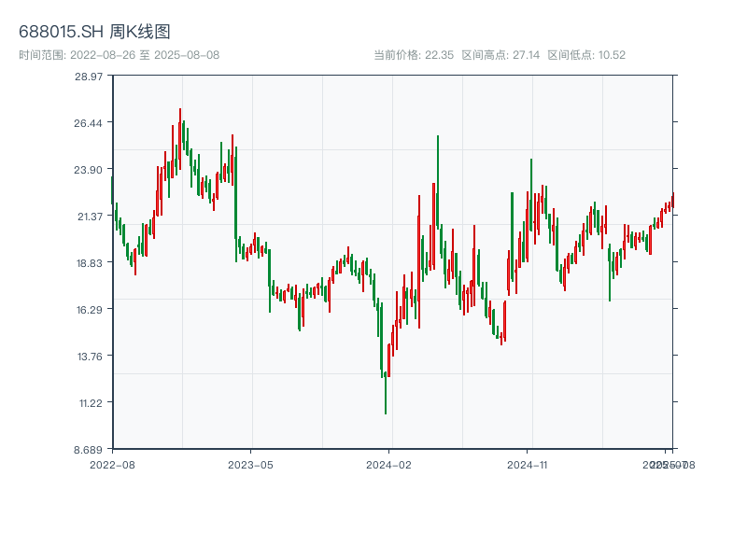Screen dimensions: 747x560
Task: Click the highest red candle near 27.14
Action: pos(180,126)
